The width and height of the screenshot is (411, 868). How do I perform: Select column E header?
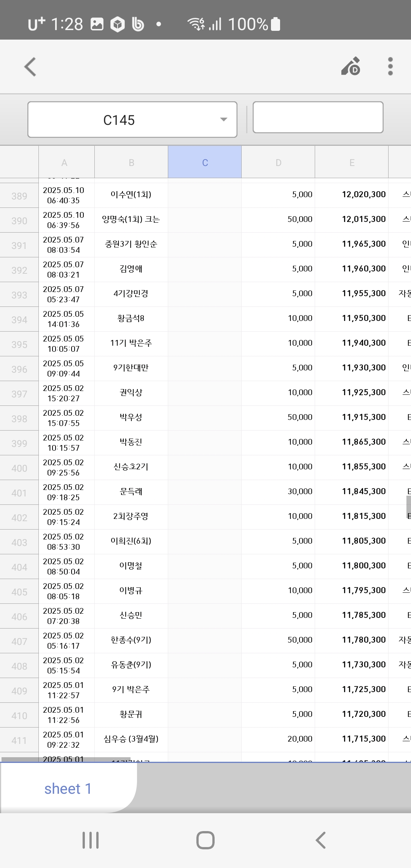[x=352, y=163]
